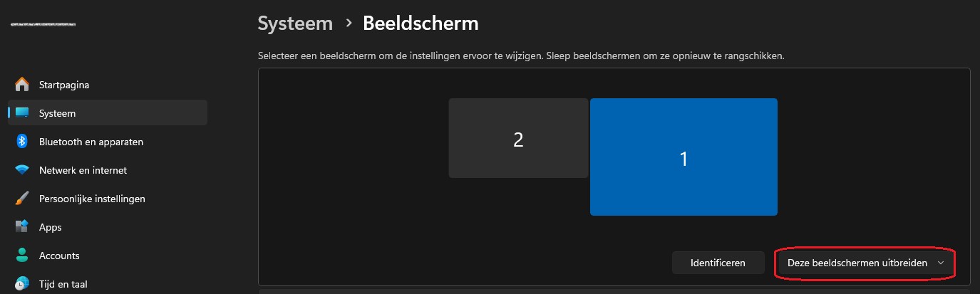Click the Bluetooth icon in sidebar
The height and width of the screenshot is (294, 980).
tap(22, 142)
